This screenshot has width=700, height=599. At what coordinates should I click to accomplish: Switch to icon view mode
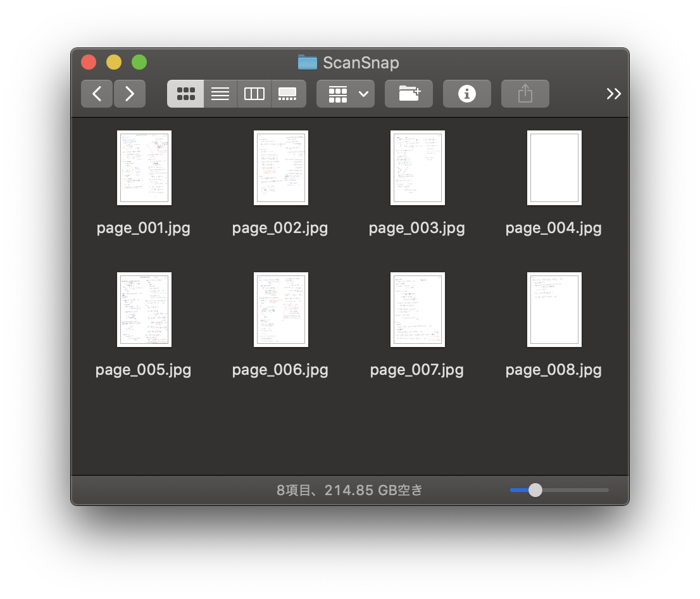tap(185, 93)
